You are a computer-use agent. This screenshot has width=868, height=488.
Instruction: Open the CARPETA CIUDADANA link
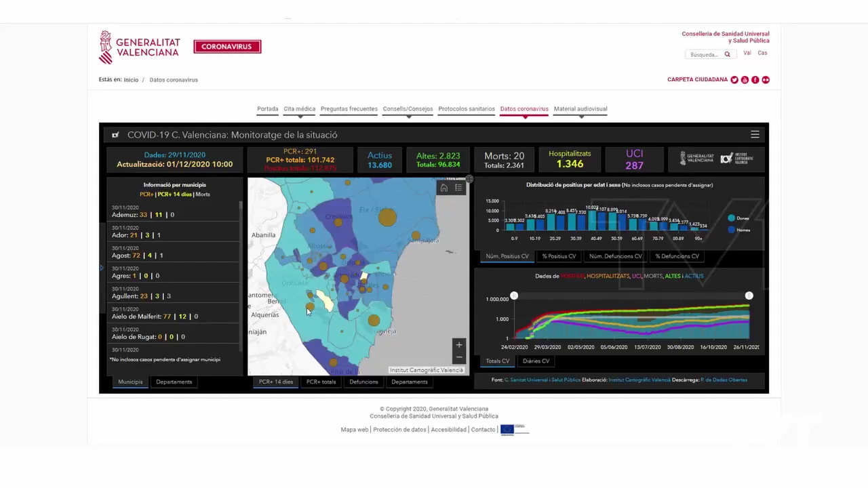click(x=697, y=80)
